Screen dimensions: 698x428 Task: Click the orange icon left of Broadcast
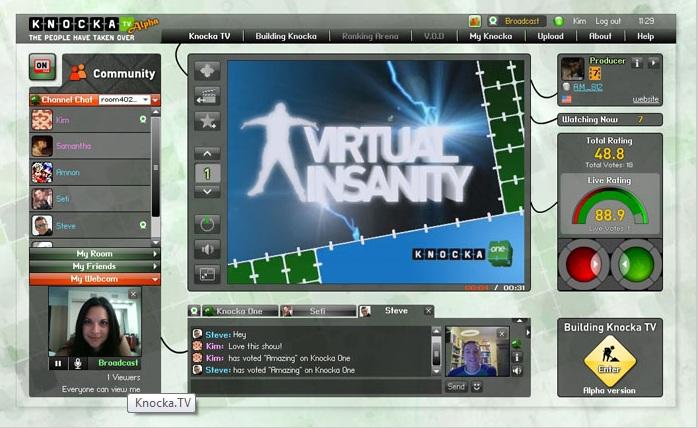[x=475, y=21]
